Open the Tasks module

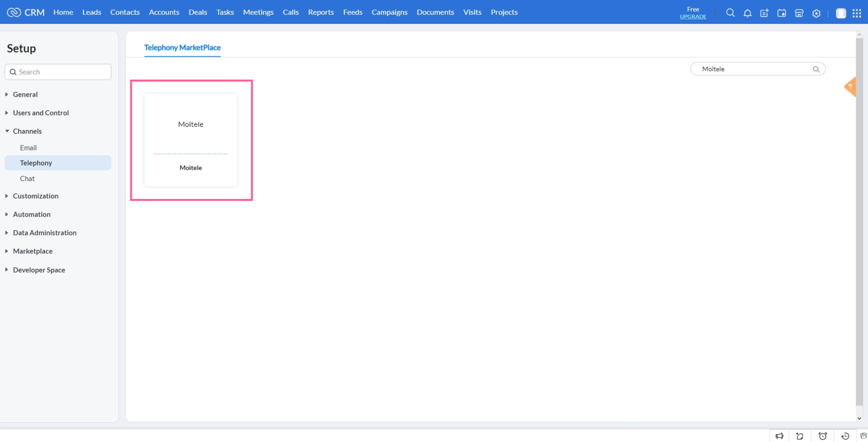click(x=225, y=12)
